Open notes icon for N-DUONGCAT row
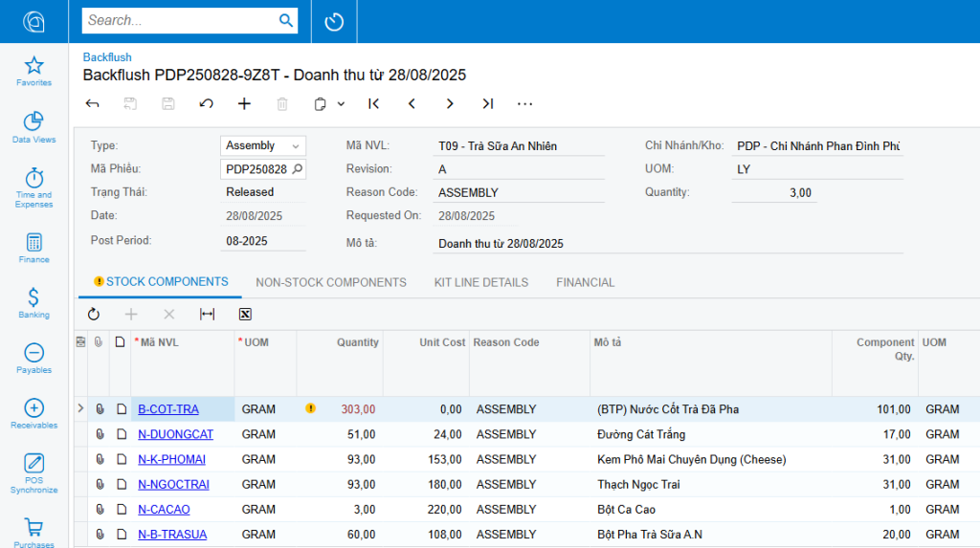Viewport: 980px width, 548px height. (122, 434)
